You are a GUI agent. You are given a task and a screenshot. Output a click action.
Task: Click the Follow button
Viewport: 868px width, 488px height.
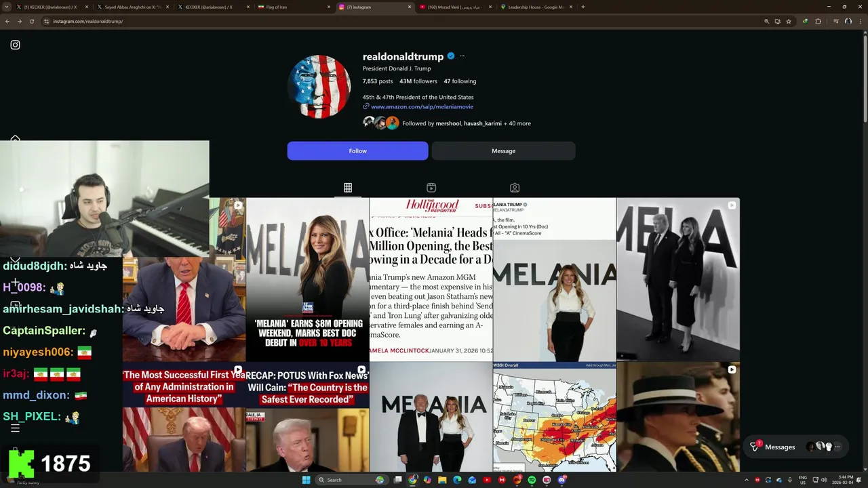point(357,151)
